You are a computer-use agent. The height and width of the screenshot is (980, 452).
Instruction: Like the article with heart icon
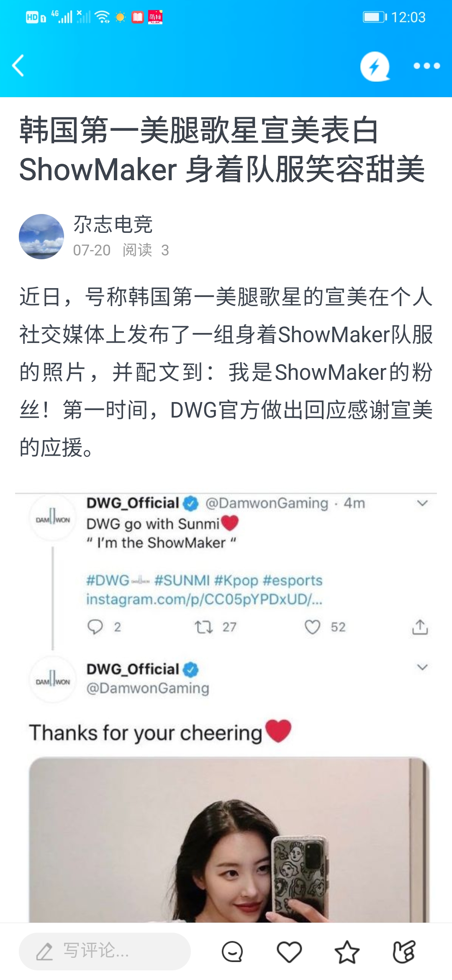click(289, 952)
